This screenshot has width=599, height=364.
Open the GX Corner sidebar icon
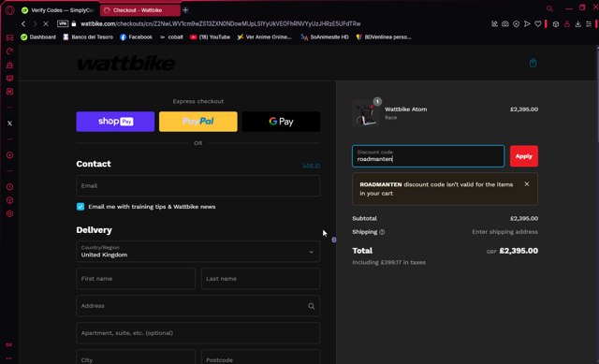[x=9, y=37]
